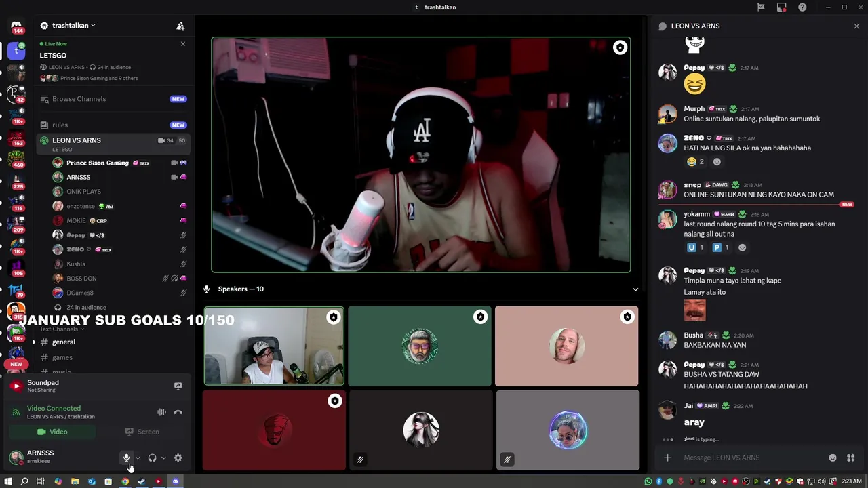This screenshot has height=488, width=868.
Task: Open WhatsApp tray icon
Action: (648, 481)
